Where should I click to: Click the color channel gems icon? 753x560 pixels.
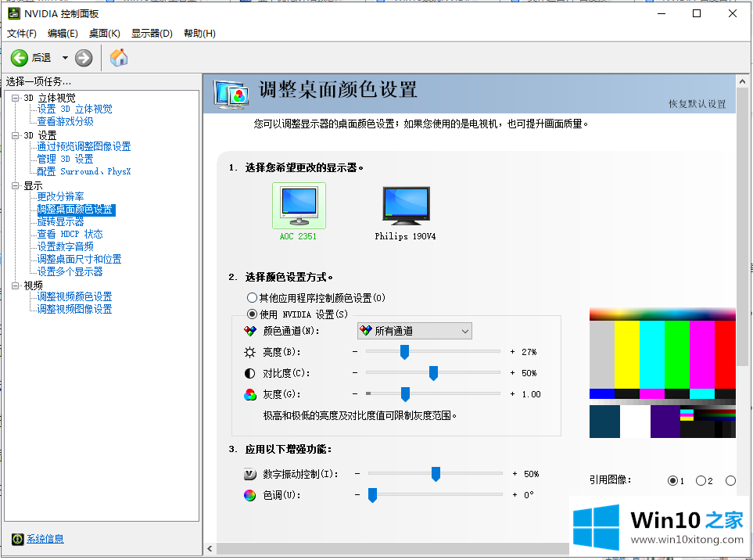pyautogui.click(x=250, y=331)
